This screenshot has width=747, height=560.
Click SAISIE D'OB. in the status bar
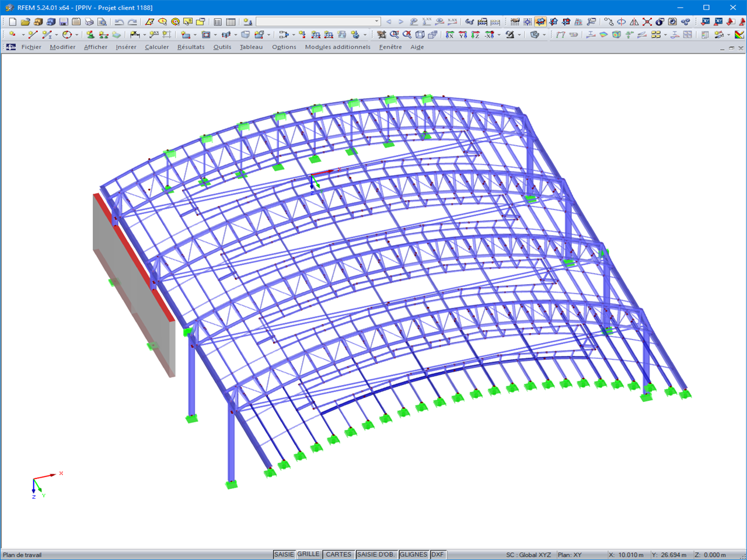click(x=376, y=554)
